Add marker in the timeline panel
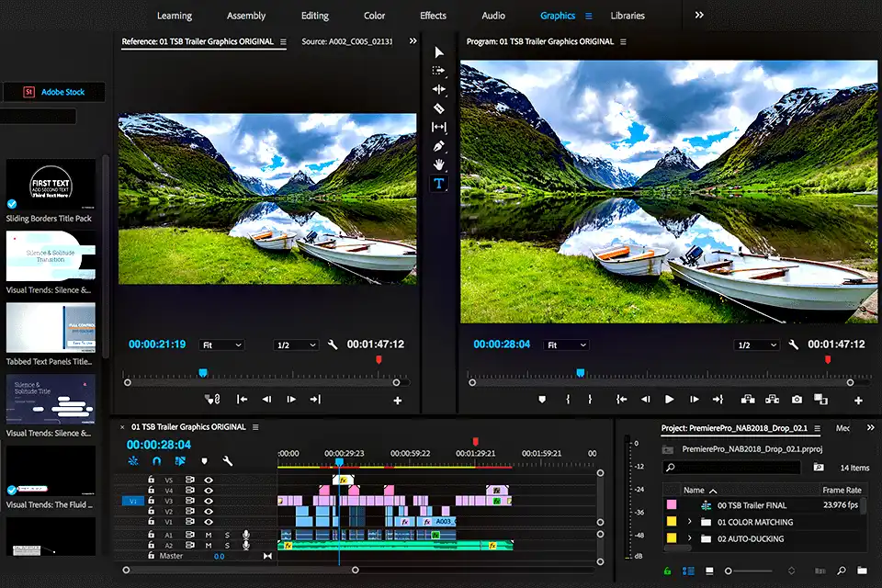Image resolution: width=882 pixels, height=588 pixels. 204,461
